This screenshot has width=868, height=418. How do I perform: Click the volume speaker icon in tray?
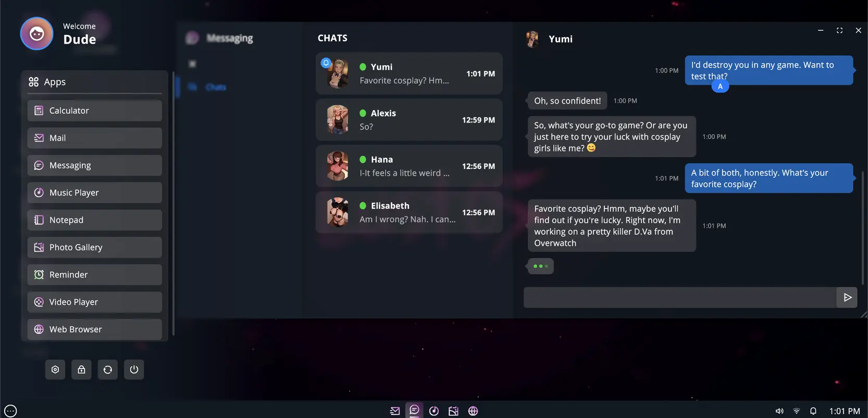click(x=779, y=411)
